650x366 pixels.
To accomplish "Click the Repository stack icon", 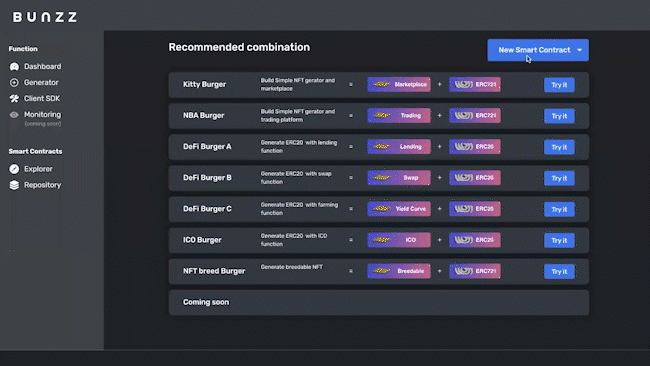I will (x=14, y=185).
